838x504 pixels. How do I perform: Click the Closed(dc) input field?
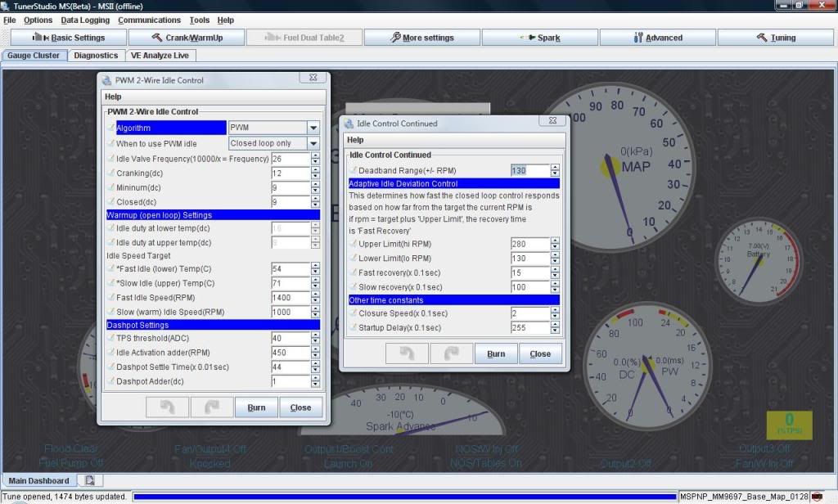291,202
